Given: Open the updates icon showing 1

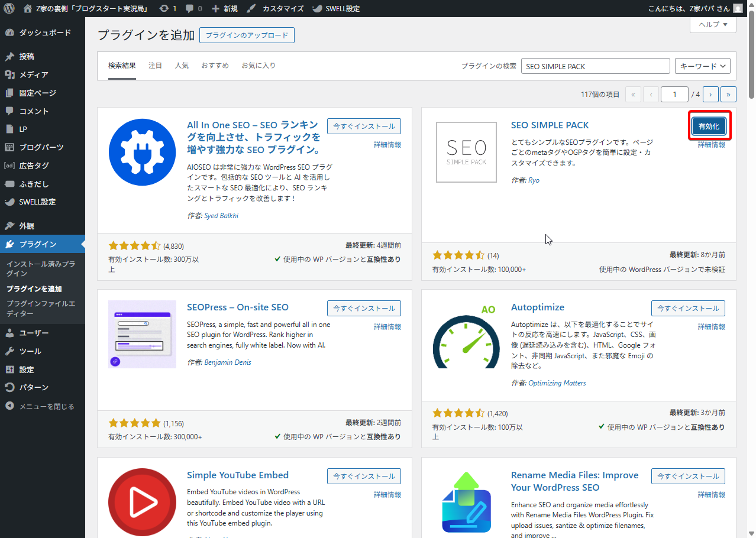Looking at the screenshot, I should pyautogui.click(x=164, y=9).
